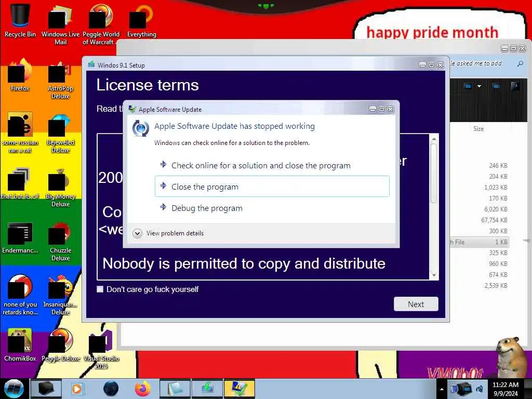
Task: Open Peggle Deluxe desktop icon
Action: [x=60, y=344]
